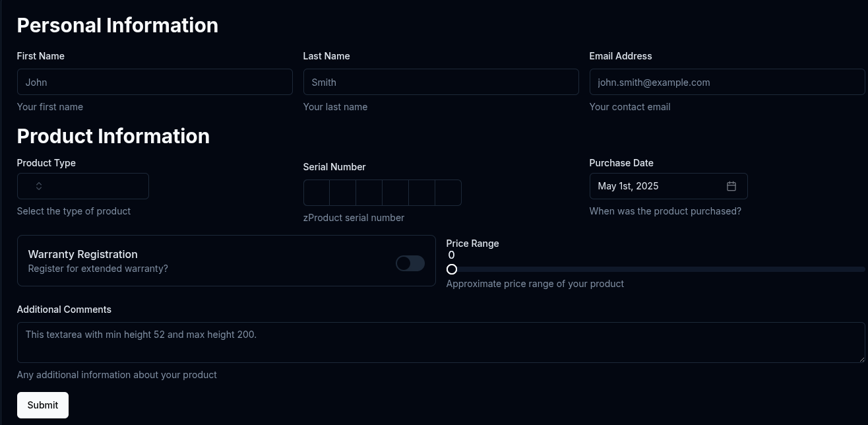Click the textarea resize grip handle

(x=863, y=359)
